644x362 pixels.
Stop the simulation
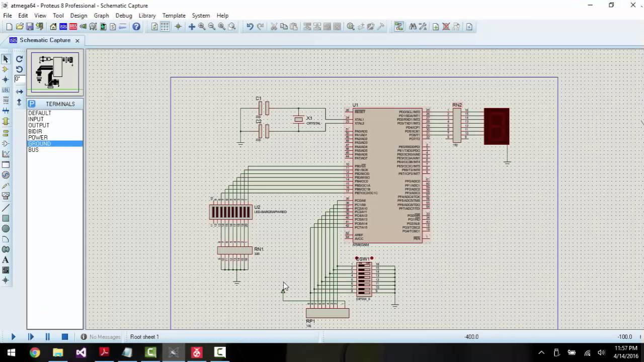[65, 337]
